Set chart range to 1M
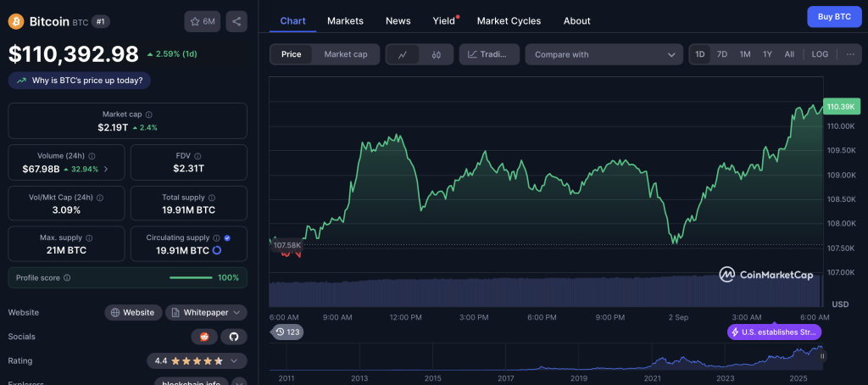Screen dimensions: 868x385 (745, 54)
